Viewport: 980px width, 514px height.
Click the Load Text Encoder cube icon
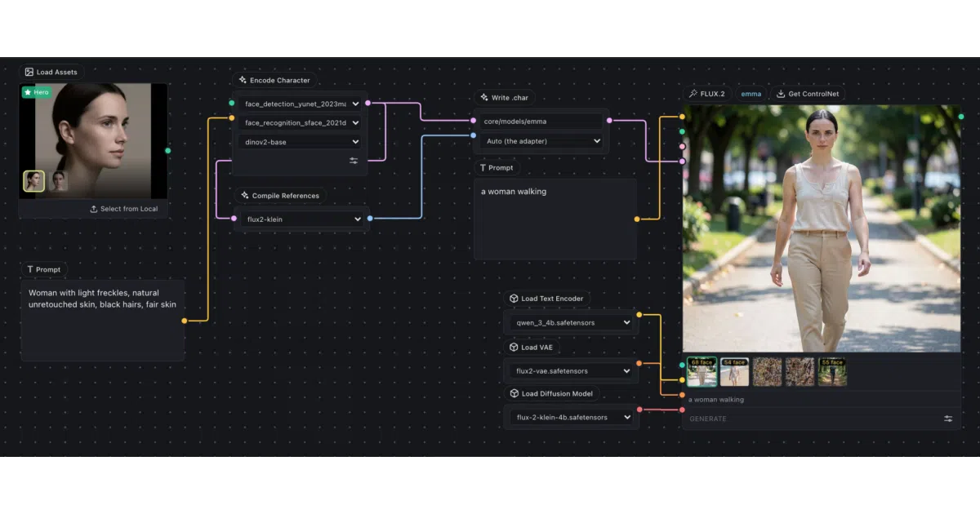[x=514, y=299]
